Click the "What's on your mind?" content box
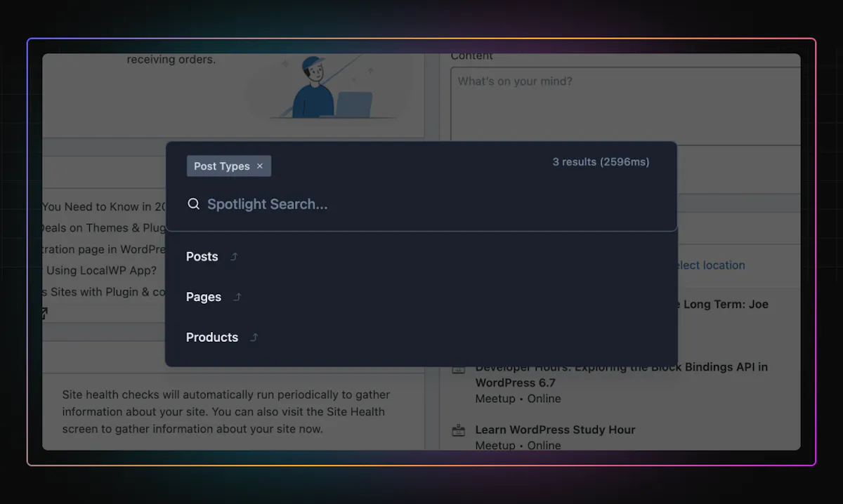The width and height of the screenshot is (843, 504). pos(625,105)
